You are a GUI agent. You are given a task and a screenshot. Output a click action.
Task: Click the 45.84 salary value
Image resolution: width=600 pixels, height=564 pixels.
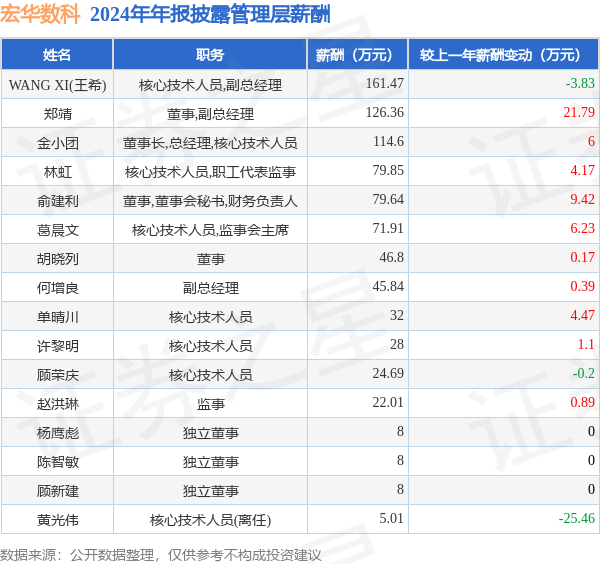tap(388, 286)
